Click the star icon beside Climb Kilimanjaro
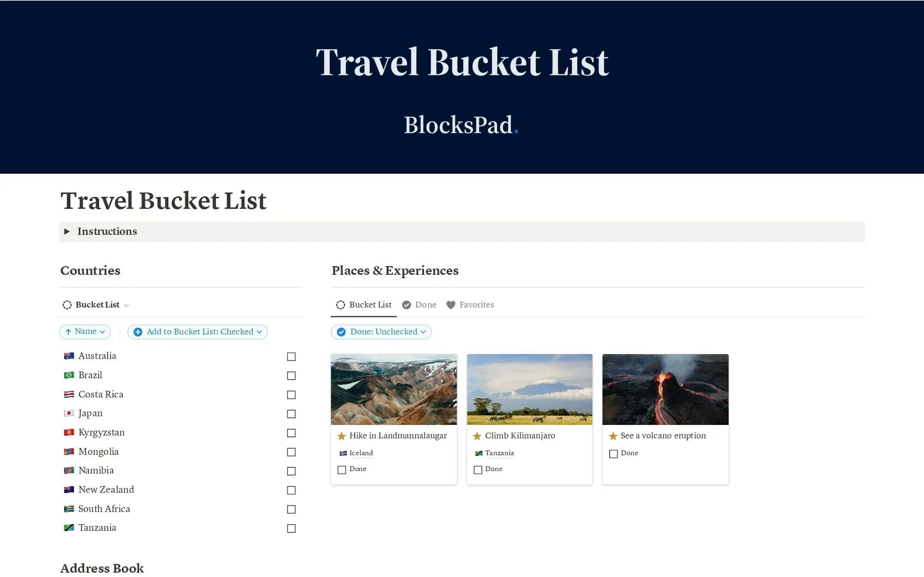Screen dimensions: 924x577 pyautogui.click(x=477, y=436)
